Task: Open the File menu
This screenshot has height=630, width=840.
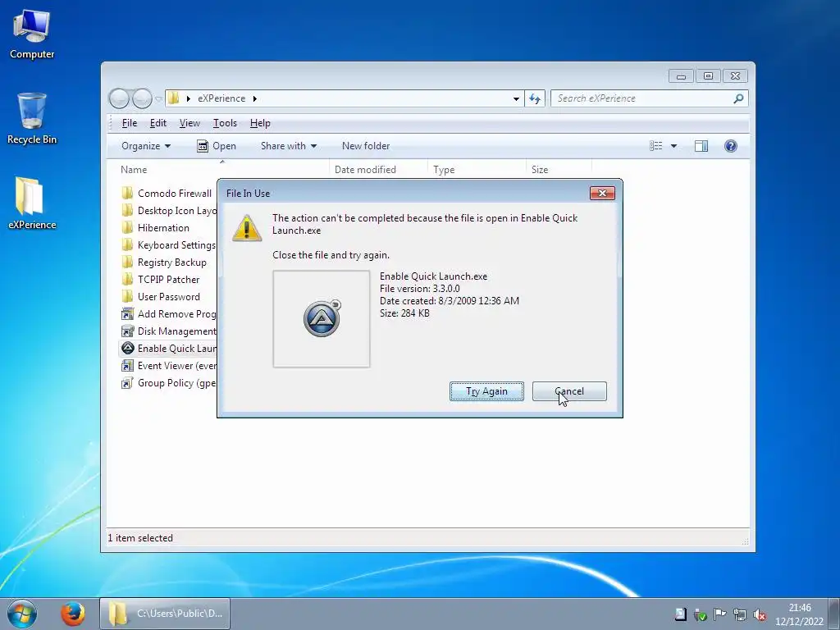Action: tap(129, 123)
